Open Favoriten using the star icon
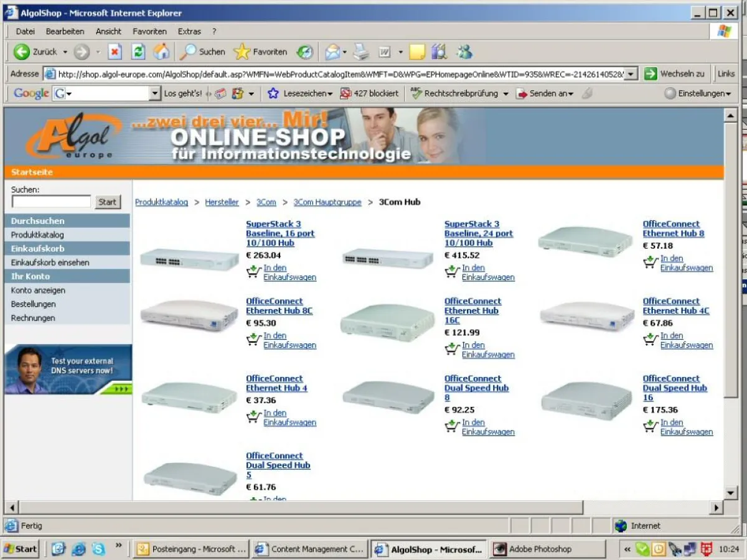Image resolution: width=747 pixels, height=560 pixels. (x=242, y=52)
